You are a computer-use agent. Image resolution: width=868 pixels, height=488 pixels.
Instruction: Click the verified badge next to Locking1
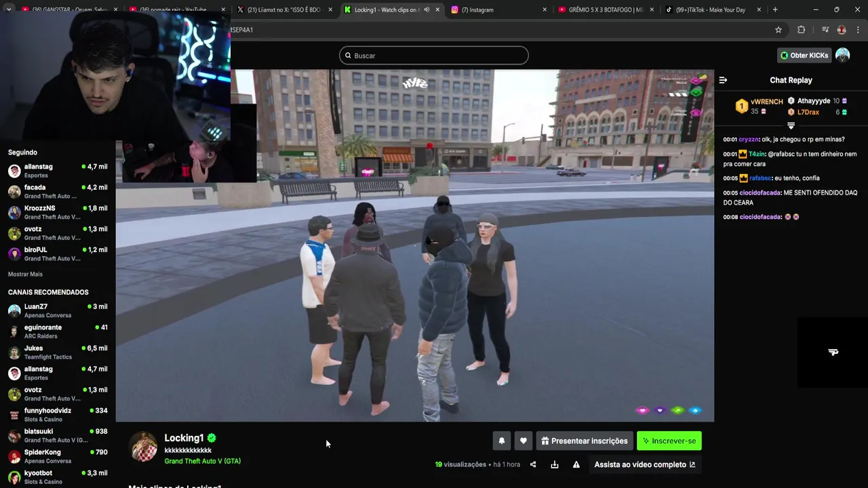click(212, 438)
